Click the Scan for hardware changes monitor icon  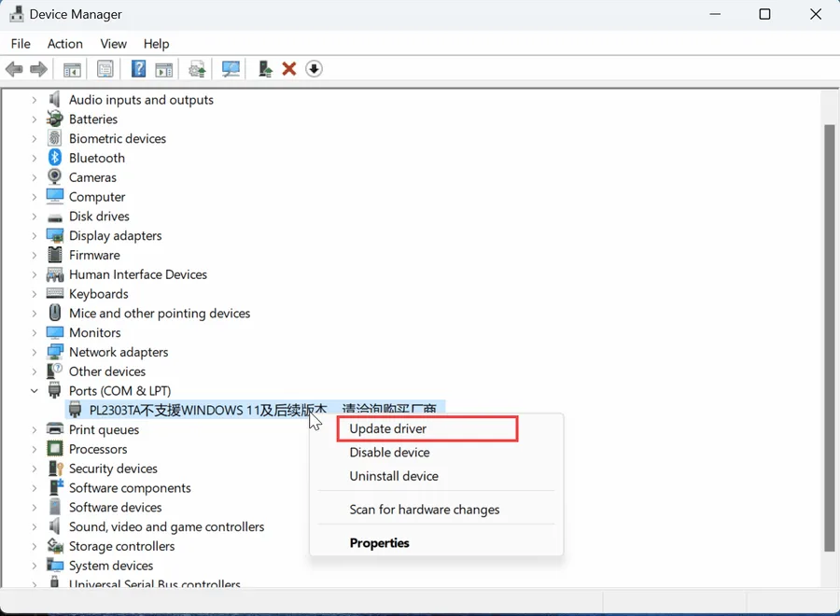(231, 69)
